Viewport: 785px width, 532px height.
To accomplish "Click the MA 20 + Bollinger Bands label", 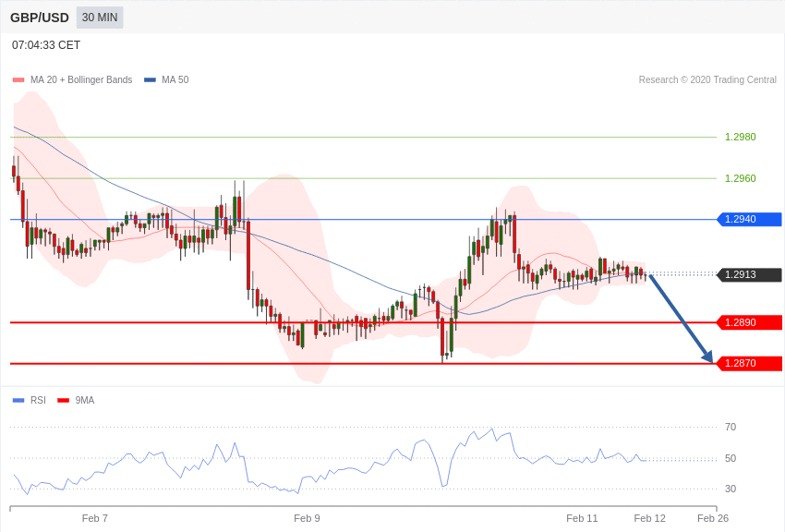I will (x=81, y=79).
